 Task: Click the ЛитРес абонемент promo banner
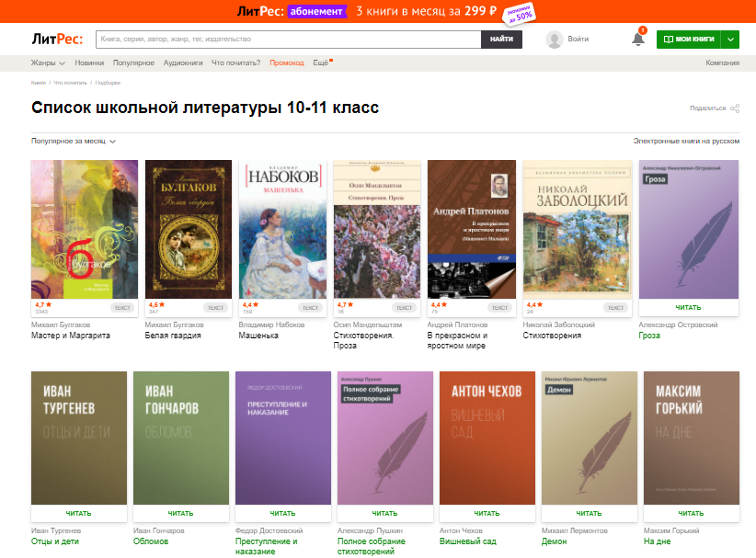point(378,12)
